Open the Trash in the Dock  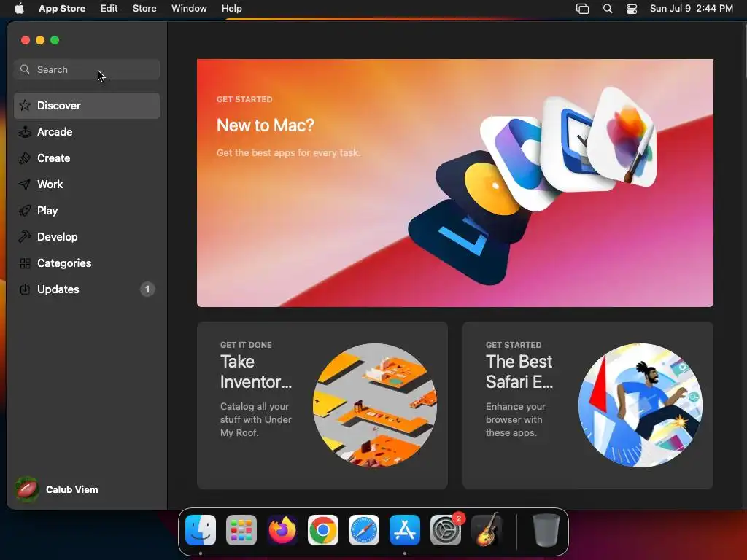tap(546, 530)
